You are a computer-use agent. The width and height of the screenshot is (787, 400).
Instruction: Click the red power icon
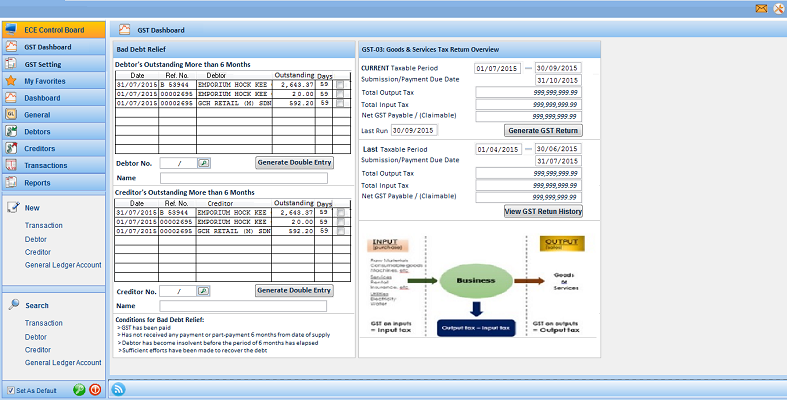click(x=95, y=389)
